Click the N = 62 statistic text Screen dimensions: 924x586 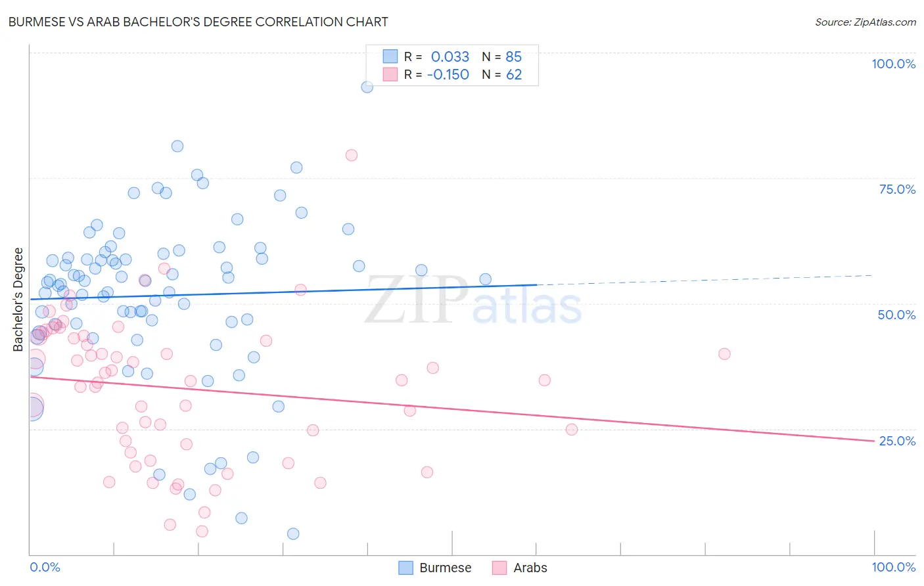(502, 74)
